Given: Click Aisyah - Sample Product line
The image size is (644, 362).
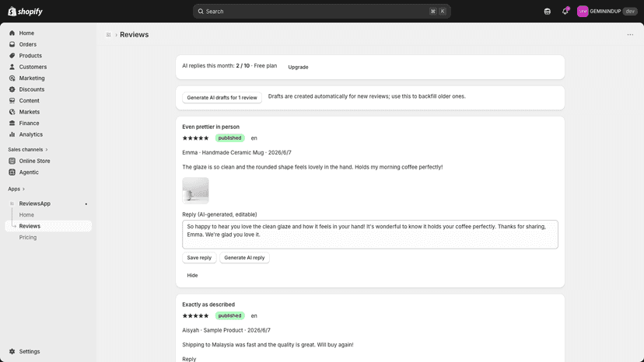Looking at the screenshot, I should pos(226,330).
